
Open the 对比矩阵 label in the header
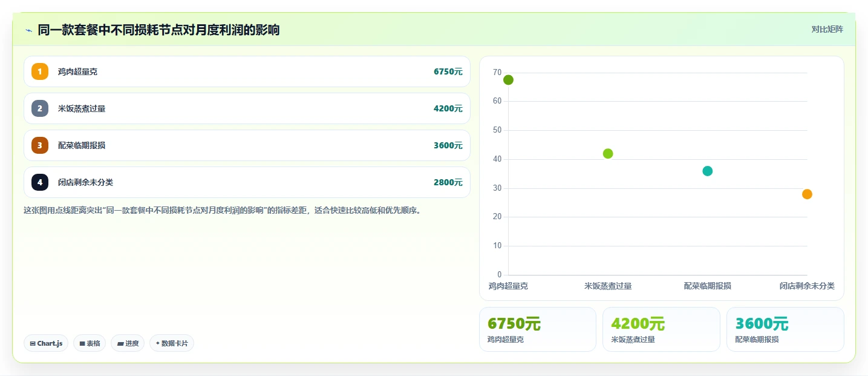click(827, 29)
